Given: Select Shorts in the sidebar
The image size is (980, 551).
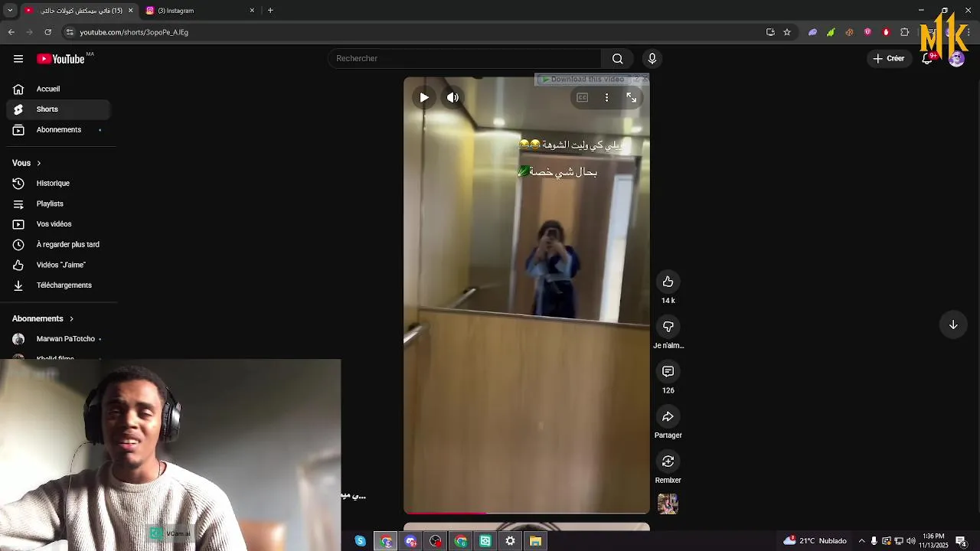Looking at the screenshot, I should (58, 109).
